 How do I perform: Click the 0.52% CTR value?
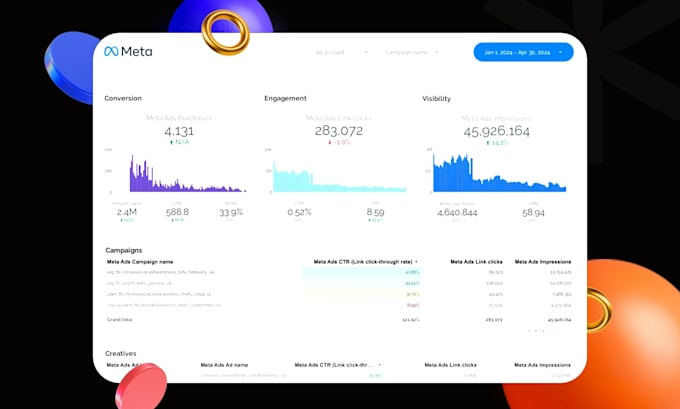click(x=299, y=212)
